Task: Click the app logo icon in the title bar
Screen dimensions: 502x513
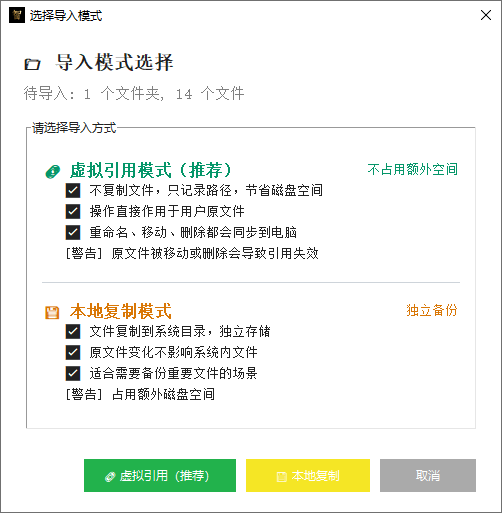Action: (17, 15)
